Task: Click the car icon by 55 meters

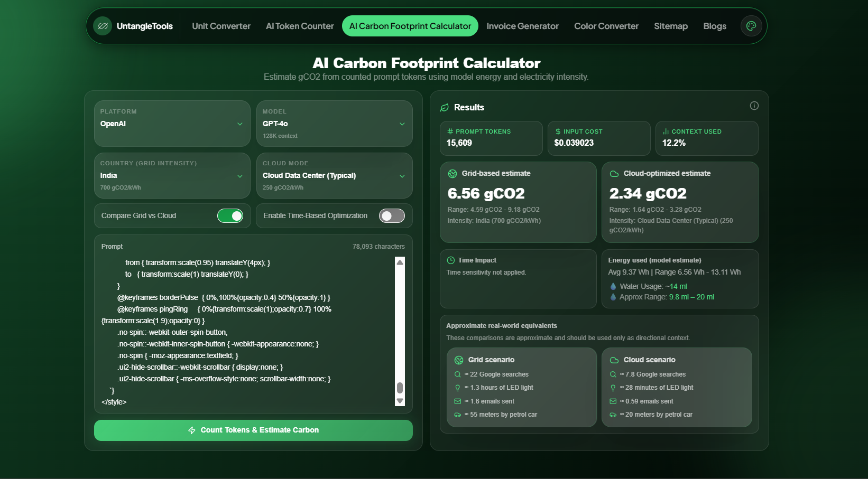Action: point(458,415)
